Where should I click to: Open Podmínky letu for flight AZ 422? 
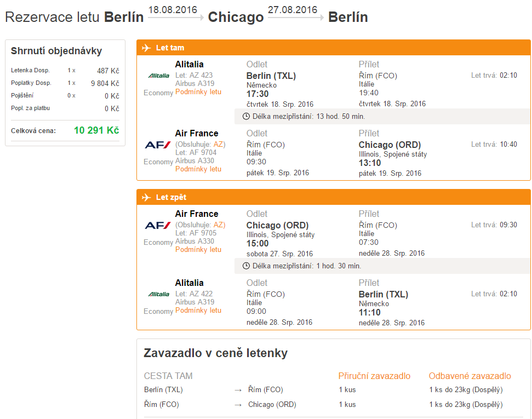tap(198, 311)
